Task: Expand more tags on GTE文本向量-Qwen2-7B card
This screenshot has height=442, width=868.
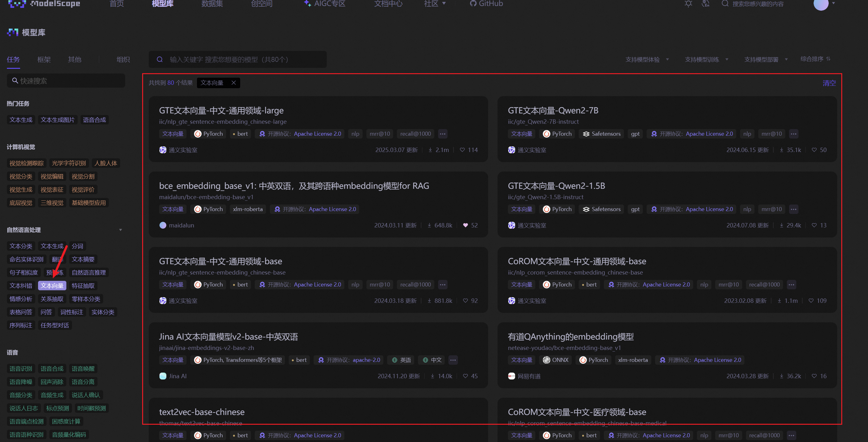Action: [793, 134]
